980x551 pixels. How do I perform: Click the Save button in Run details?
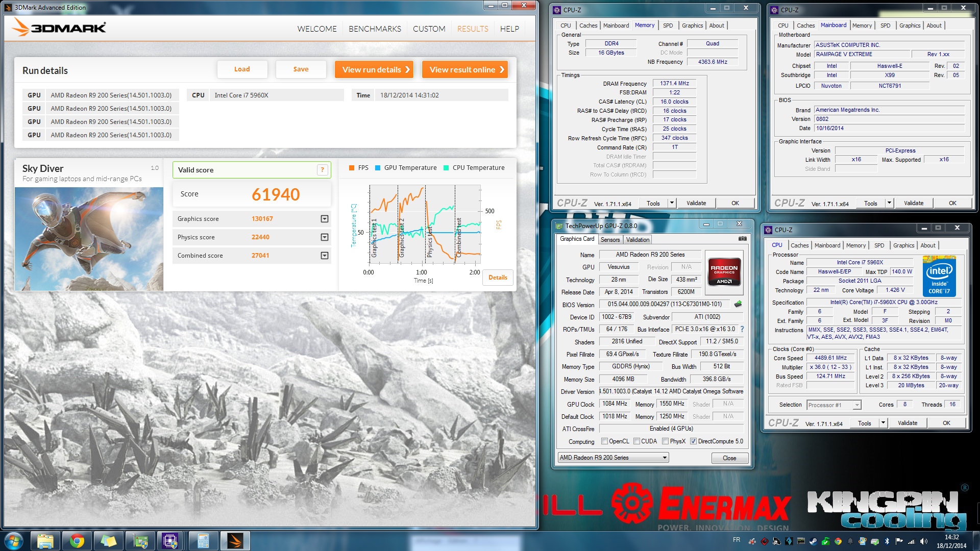tap(301, 69)
